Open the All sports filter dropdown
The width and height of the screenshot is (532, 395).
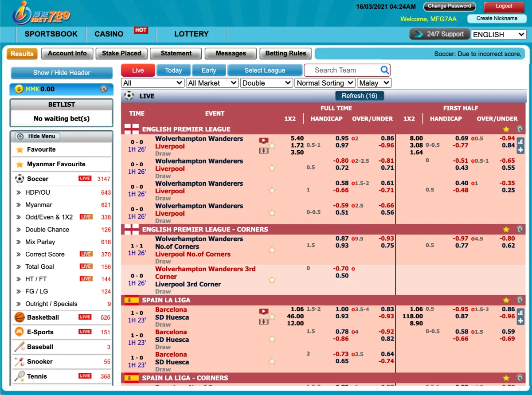[153, 83]
